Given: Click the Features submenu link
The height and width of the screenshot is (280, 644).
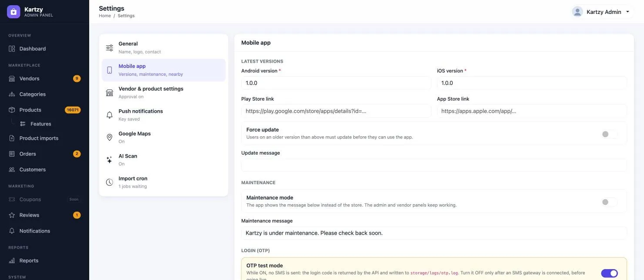Looking at the screenshot, I should 41,124.
